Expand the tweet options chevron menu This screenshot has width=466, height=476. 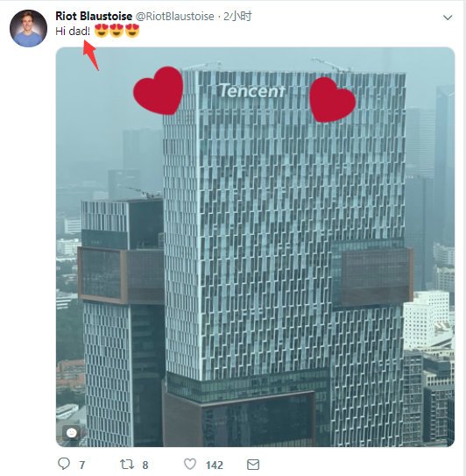tap(448, 18)
